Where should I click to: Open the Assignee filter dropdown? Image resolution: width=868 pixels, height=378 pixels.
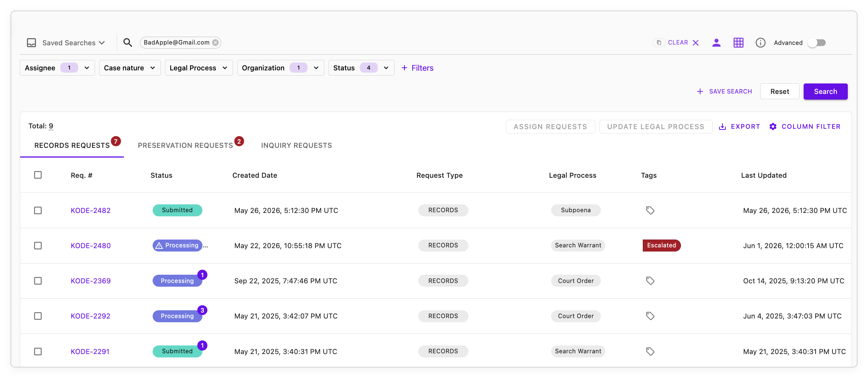pos(57,68)
